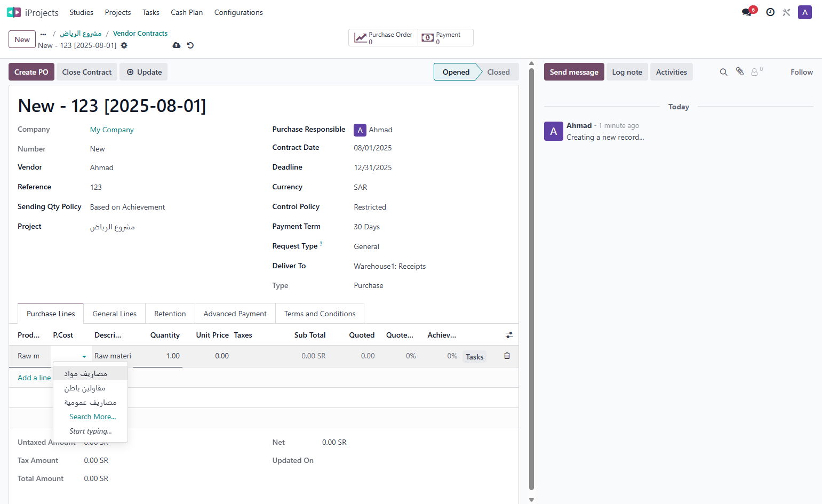Click the gear actions icon beside record name
Viewport: 822px width, 504px height.
point(124,45)
